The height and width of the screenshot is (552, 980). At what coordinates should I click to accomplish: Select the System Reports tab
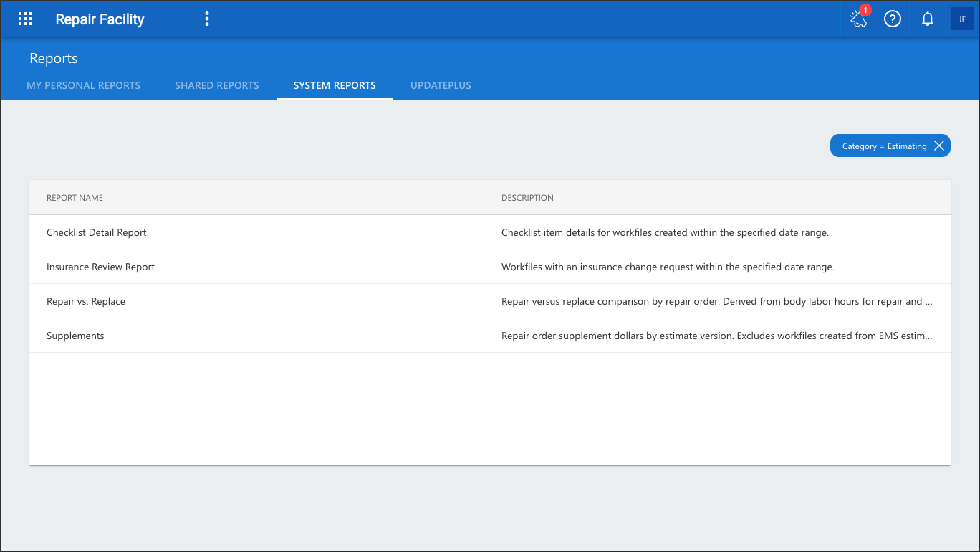(335, 85)
